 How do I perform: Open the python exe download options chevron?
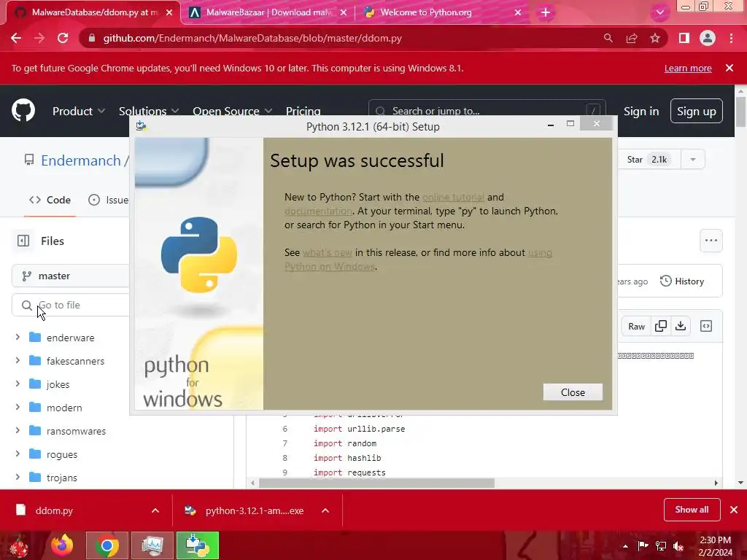pyautogui.click(x=325, y=510)
